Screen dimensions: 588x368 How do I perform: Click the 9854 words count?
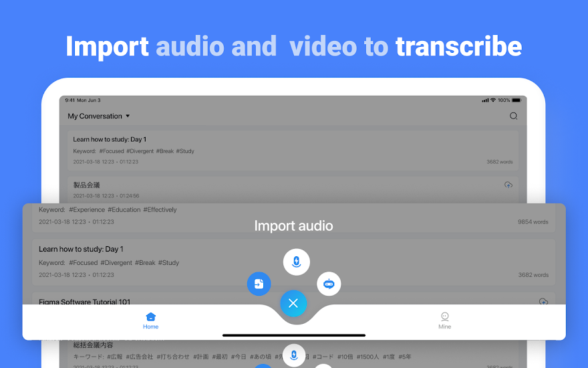533,222
